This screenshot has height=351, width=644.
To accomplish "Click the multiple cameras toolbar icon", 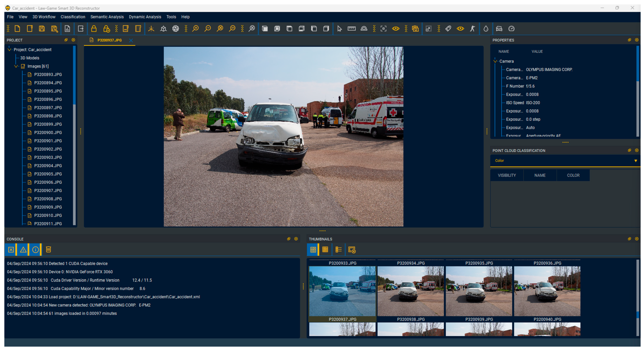I will pos(415,29).
